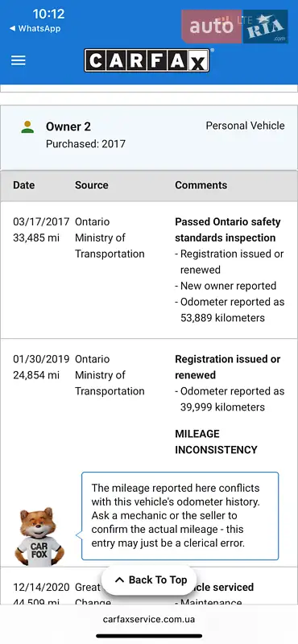Tap the CAR FOX mascot image
The image size is (298, 644).
(x=39, y=536)
